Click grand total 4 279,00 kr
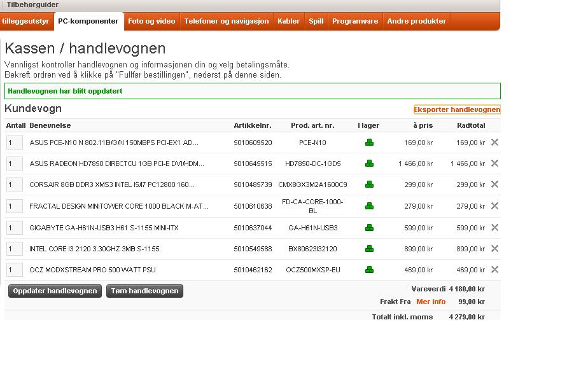Image resolution: width=588 pixels, height=376 pixels. (467, 317)
